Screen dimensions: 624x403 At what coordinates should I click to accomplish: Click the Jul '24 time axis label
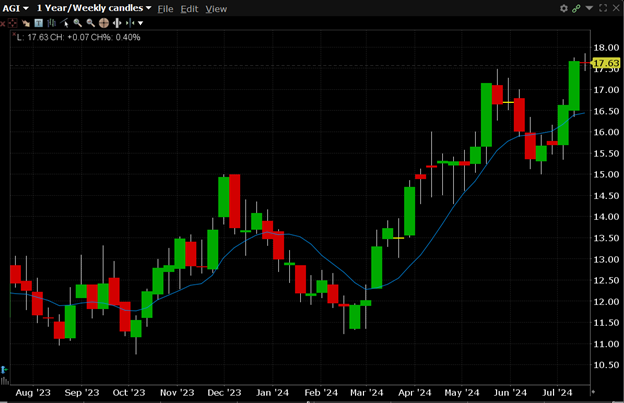[x=557, y=393]
